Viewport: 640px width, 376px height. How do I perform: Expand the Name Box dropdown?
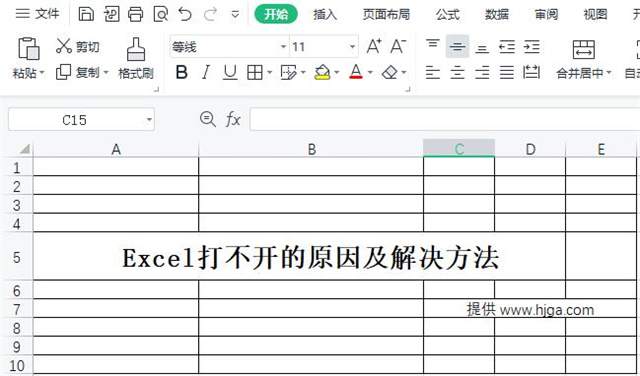[149, 120]
